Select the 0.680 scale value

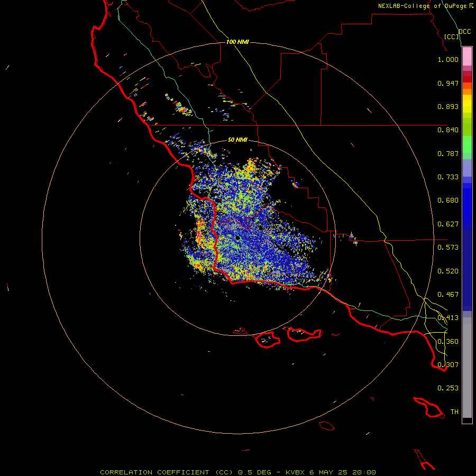(448, 200)
